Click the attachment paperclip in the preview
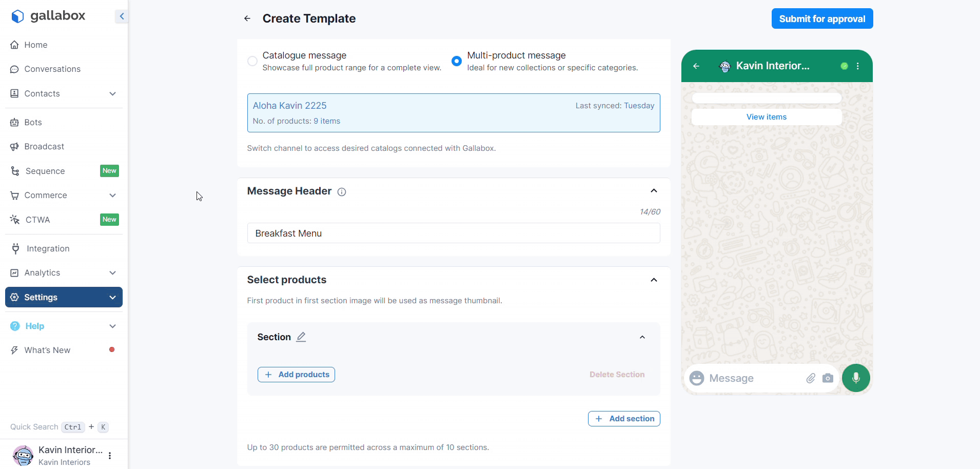This screenshot has width=980, height=469. pyautogui.click(x=811, y=378)
